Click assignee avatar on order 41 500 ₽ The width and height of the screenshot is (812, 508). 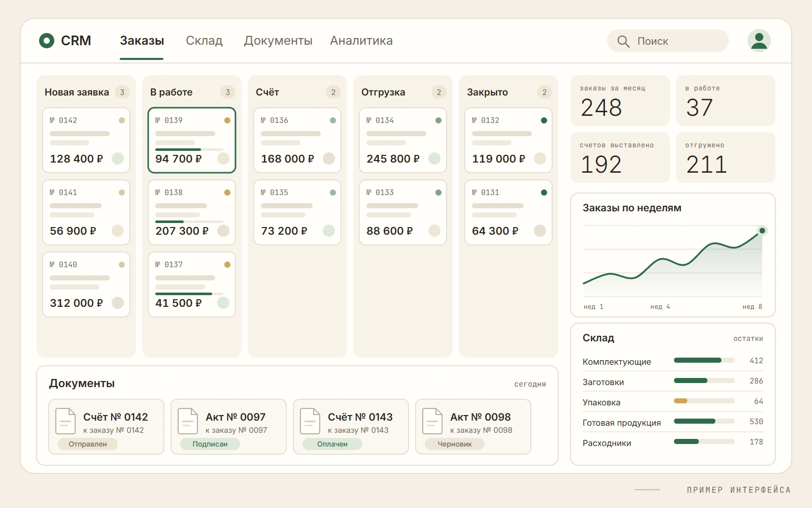tap(223, 303)
